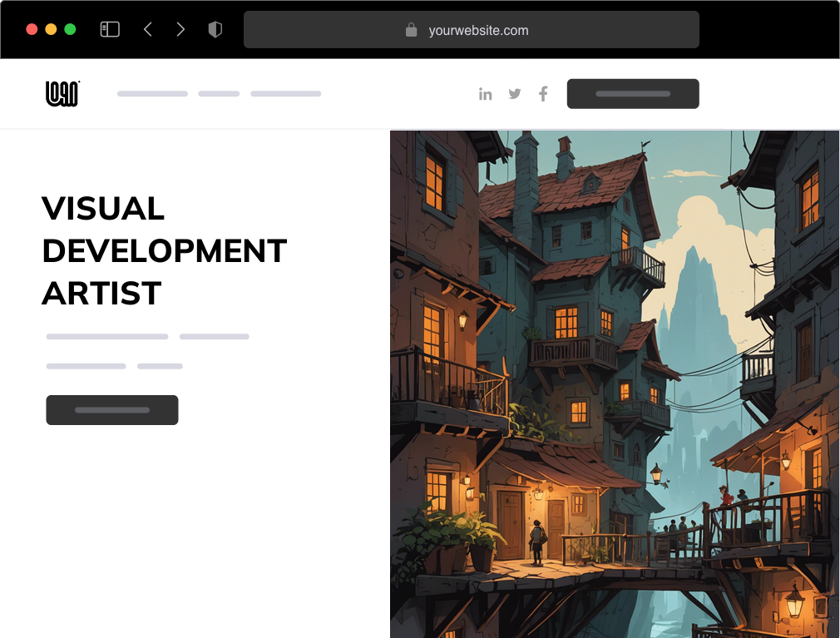The height and width of the screenshot is (638, 840).
Task: Click the site logo in the header
Action: (62, 94)
